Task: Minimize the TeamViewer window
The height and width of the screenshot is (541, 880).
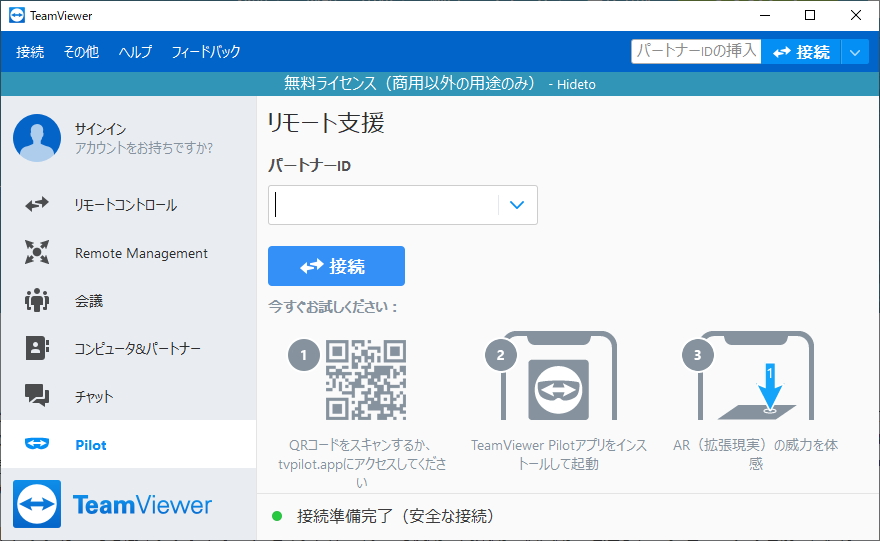Action: tap(764, 15)
